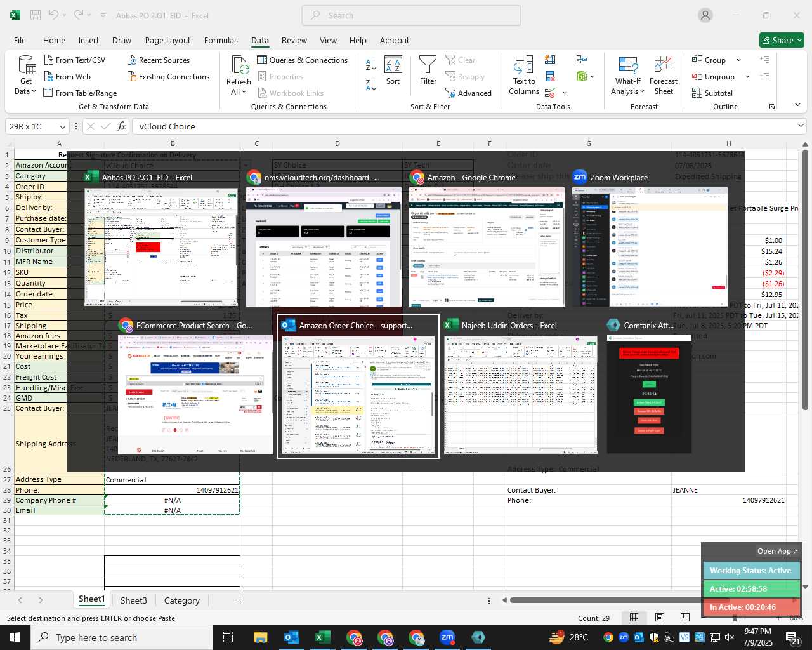Click the Remove Duplicates icon
The height and width of the screenshot is (650, 812).
click(550, 77)
